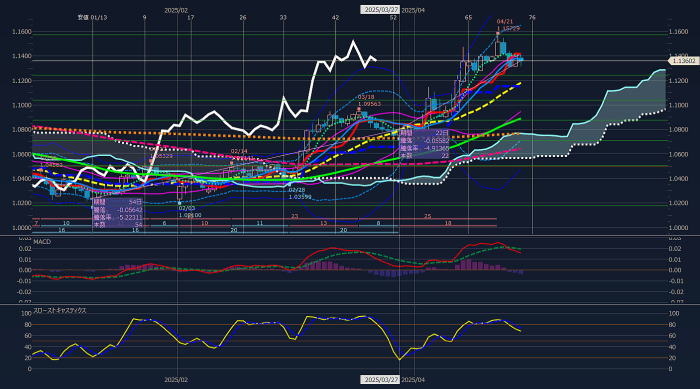Viewport: 700px width, 389px height.
Task: Click day-count label 76 at chart top
Action: tap(532, 17)
